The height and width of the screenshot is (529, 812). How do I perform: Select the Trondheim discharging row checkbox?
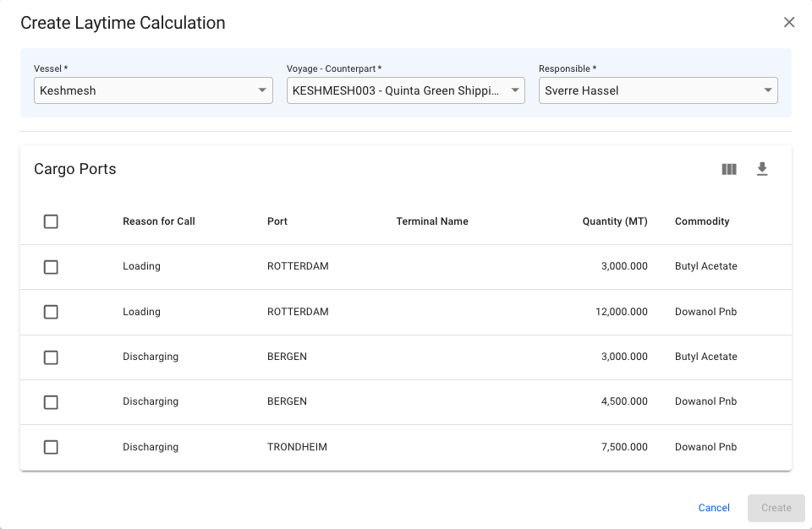tap(51, 447)
